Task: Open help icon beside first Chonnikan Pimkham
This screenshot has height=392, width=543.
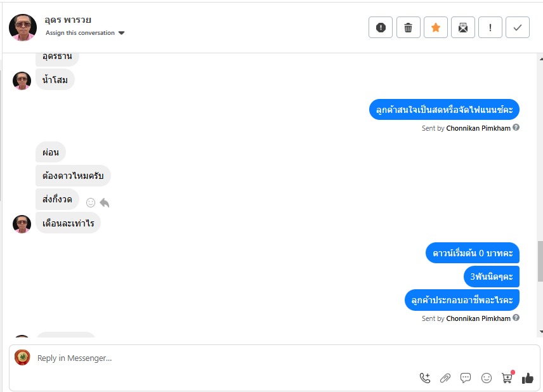Action: point(516,127)
